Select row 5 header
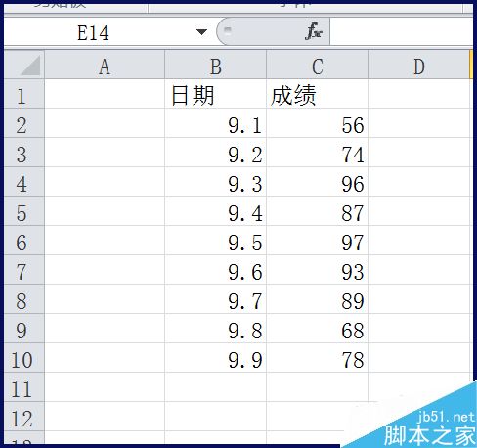Viewport: 477px width, 448px height. click(x=24, y=211)
